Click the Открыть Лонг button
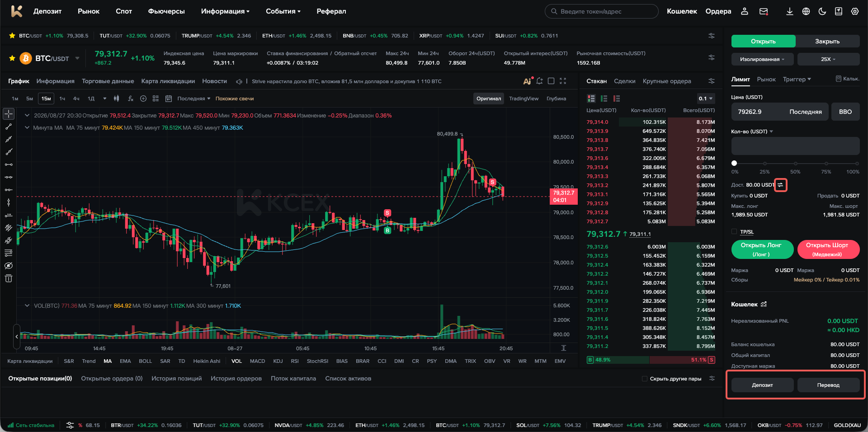The width and height of the screenshot is (868, 432). tap(762, 249)
